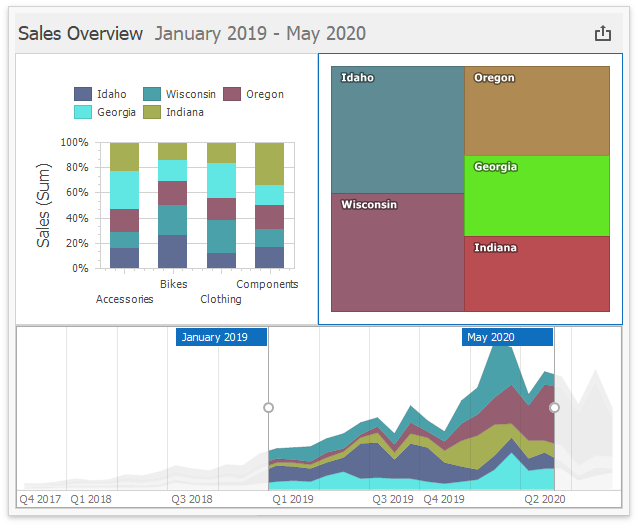The height and width of the screenshot is (526, 638).
Task: Click the January 2019 range label
Action: [221, 337]
